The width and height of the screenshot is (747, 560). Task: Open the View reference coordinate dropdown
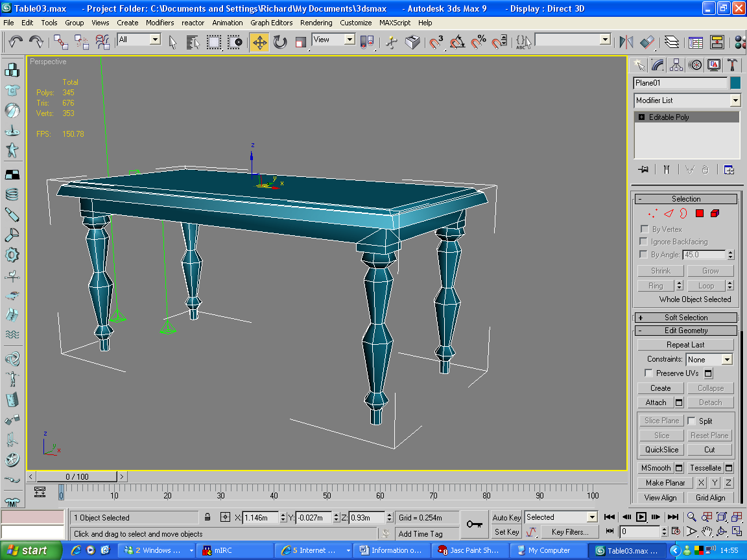click(333, 40)
